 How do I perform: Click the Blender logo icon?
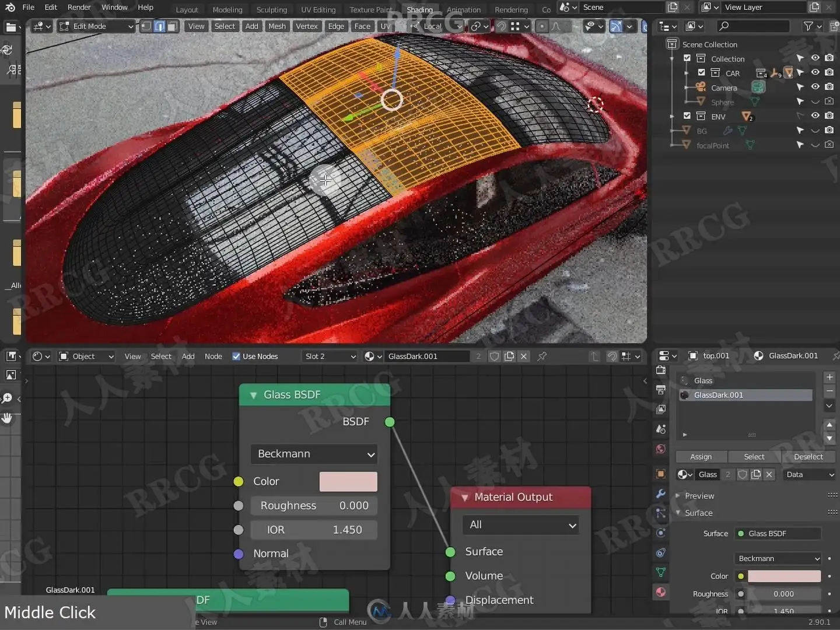click(10, 8)
